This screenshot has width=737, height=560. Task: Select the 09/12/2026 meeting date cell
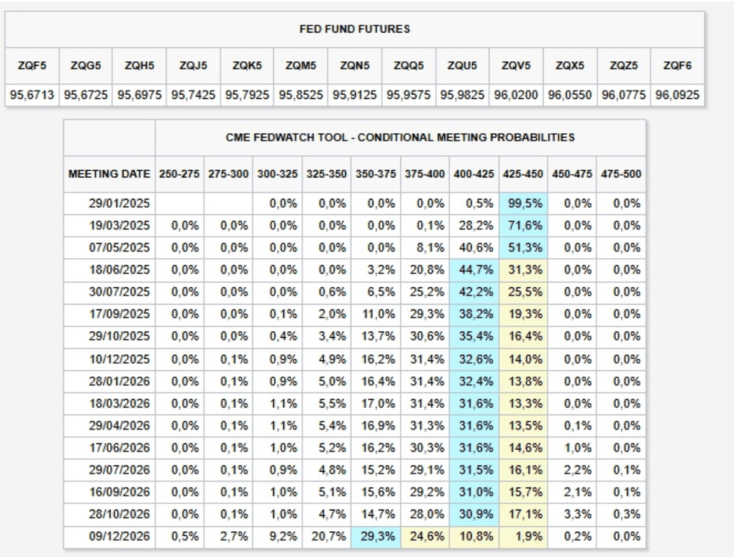click(119, 537)
